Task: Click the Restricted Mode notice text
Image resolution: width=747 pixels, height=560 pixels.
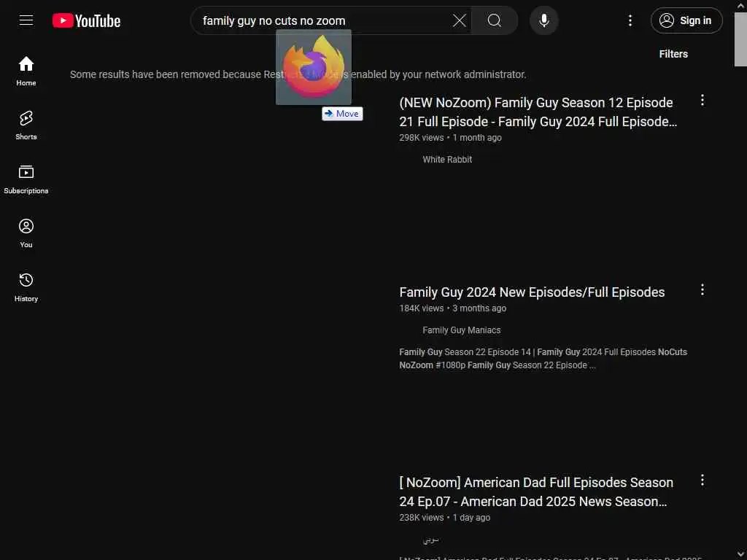Action: point(298,74)
